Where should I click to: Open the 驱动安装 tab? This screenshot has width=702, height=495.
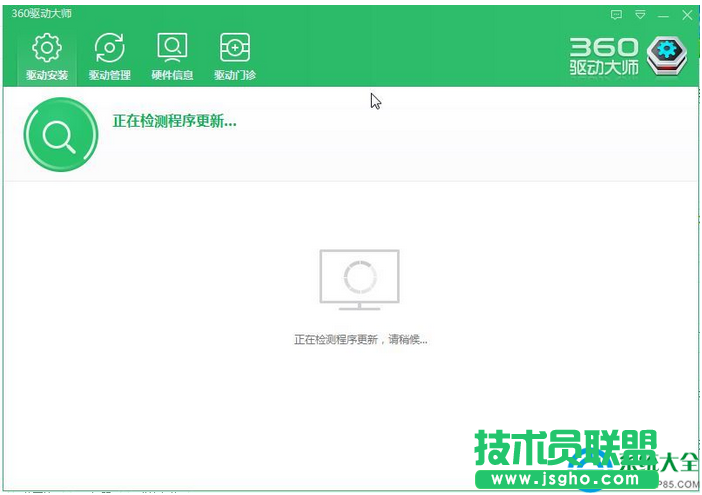click(x=47, y=57)
